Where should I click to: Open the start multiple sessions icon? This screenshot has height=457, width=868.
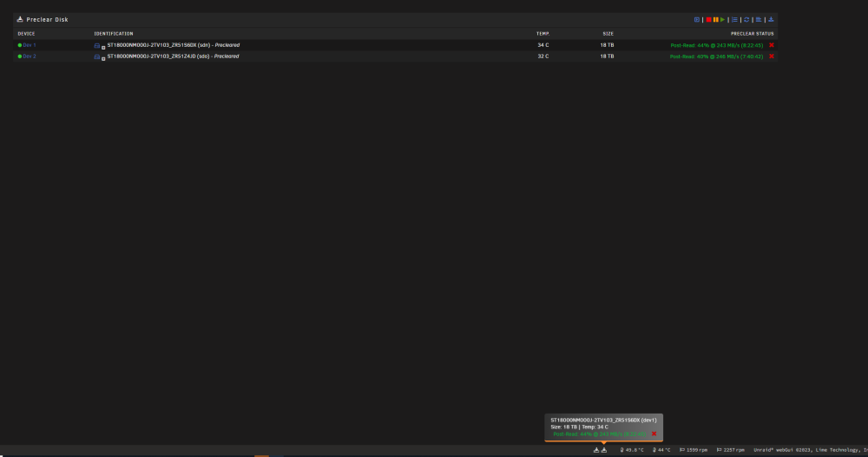[696, 19]
